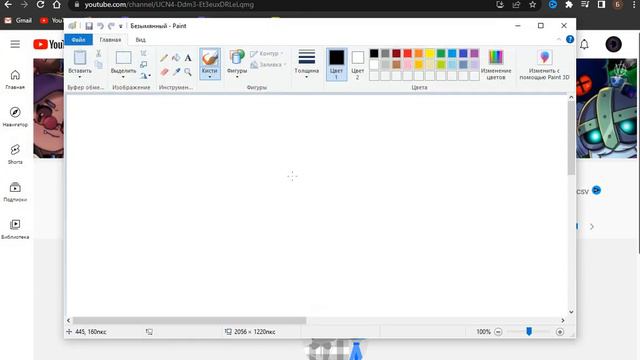Click the Resize icon in image group
Image resolution: width=640 pixels, height=360 pixels.
144,64
